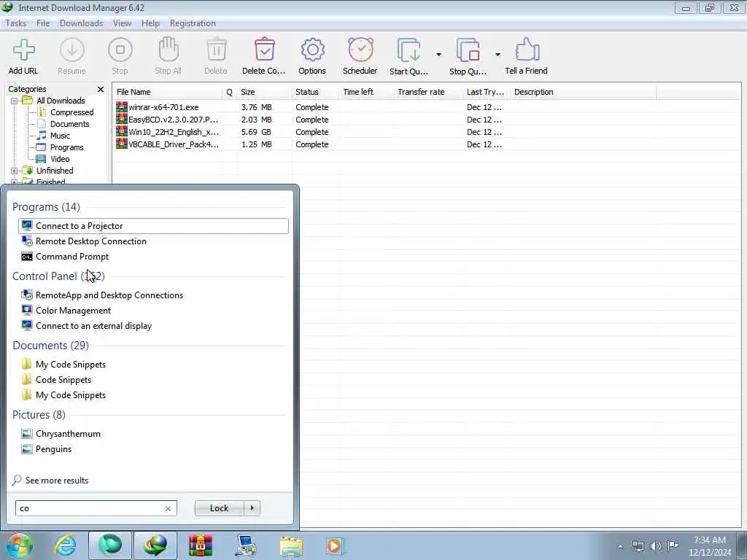747x560 pixels.
Task: Open Penguins picture result
Action: tap(153, 449)
